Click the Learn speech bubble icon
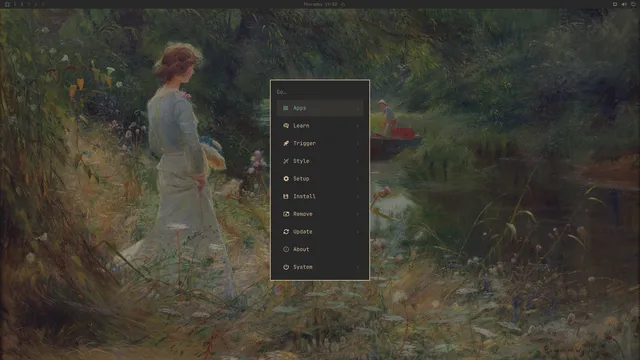Image resolution: width=640 pixels, height=360 pixels. coord(286,126)
